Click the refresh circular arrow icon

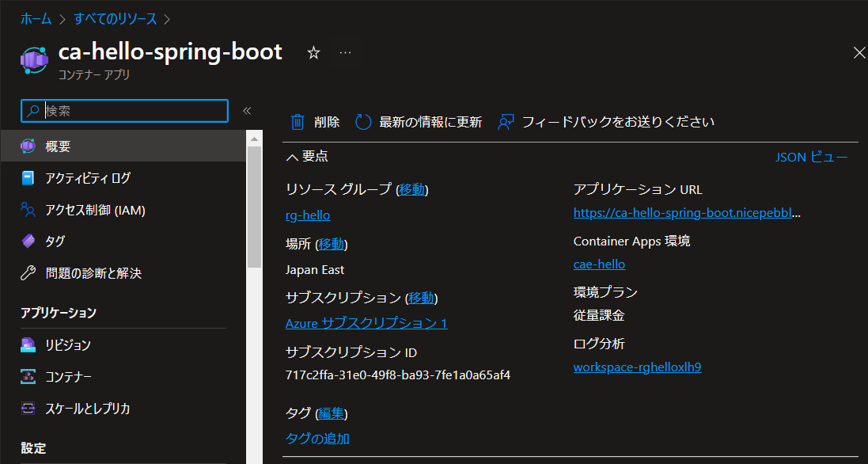(x=363, y=122)
